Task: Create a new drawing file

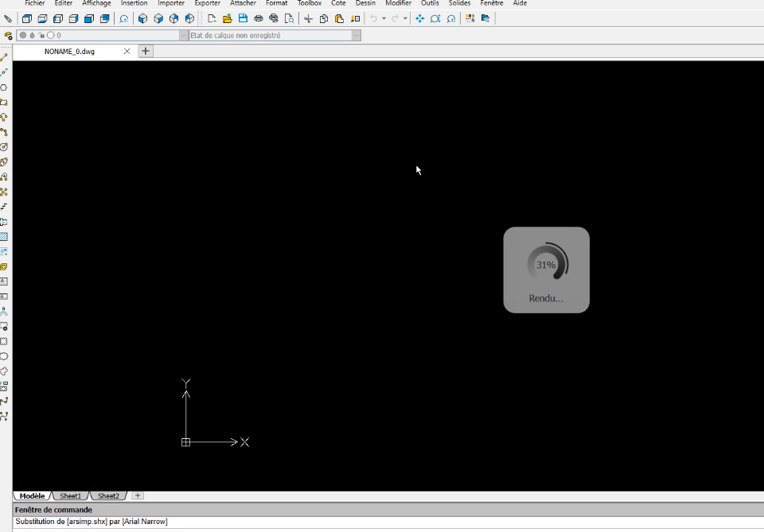Action: (212, 19)
